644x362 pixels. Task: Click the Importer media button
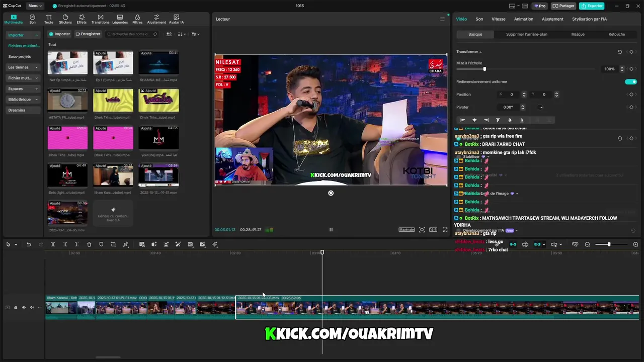(x=59, y=34)
